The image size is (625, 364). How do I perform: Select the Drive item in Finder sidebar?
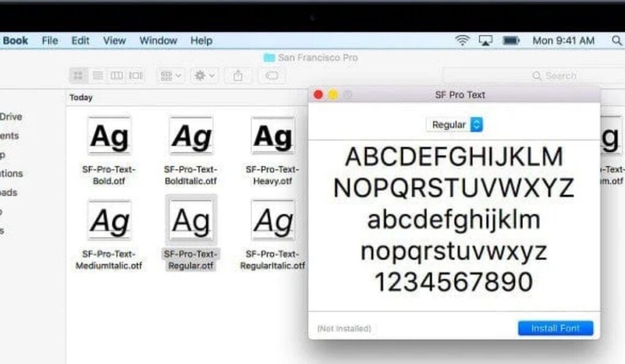[11, 116]
